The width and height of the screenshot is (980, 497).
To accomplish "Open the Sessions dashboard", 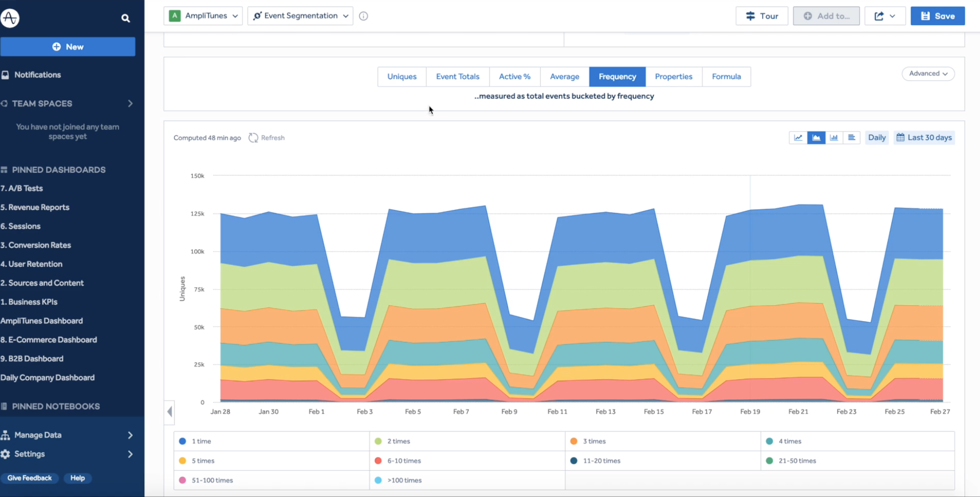I will 21,226.
